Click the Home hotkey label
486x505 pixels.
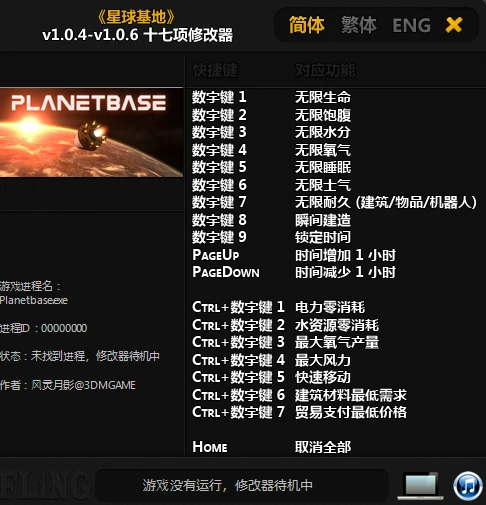click(210, 447)
